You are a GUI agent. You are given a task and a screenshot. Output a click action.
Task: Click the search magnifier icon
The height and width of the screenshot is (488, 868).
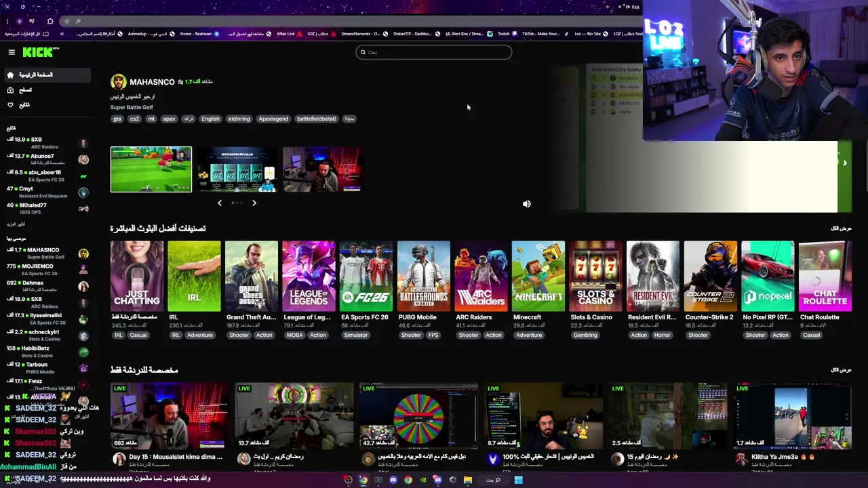click(363, 52)
